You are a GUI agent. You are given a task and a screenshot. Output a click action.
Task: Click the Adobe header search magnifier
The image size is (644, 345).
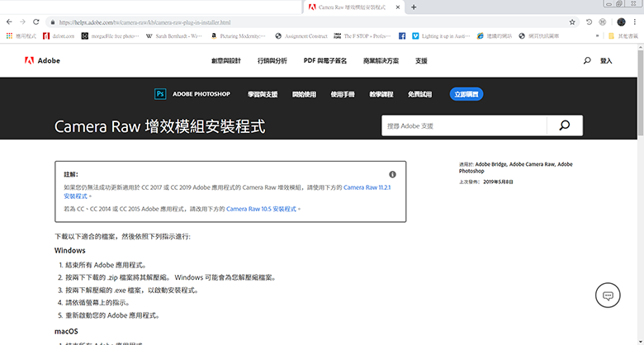(587, 61)
